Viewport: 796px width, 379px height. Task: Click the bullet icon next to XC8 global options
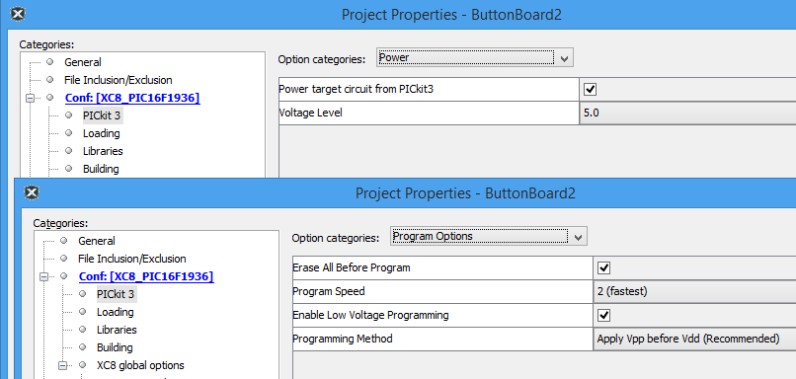pyautogui.click(x=82, y=365)
